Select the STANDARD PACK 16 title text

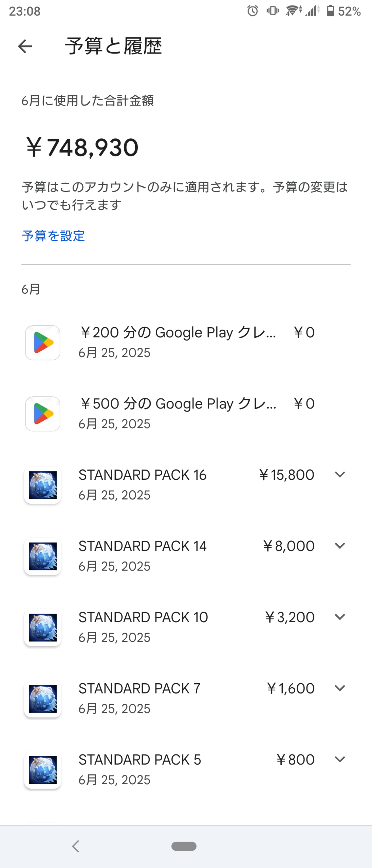click(142, 475)
